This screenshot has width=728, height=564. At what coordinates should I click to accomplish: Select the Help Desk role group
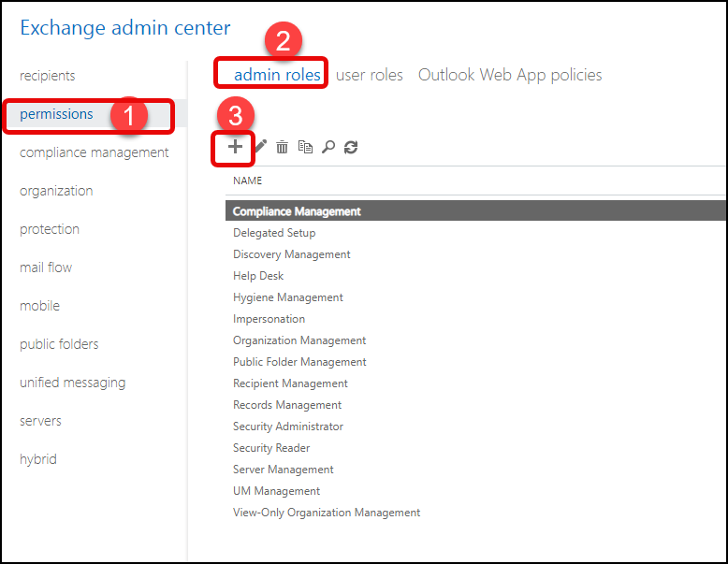(258, 276)
